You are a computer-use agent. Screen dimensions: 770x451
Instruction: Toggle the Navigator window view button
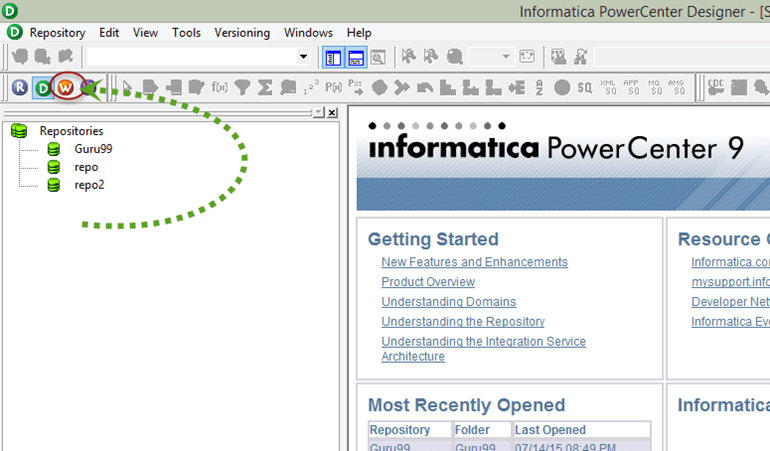click(334, 57)
